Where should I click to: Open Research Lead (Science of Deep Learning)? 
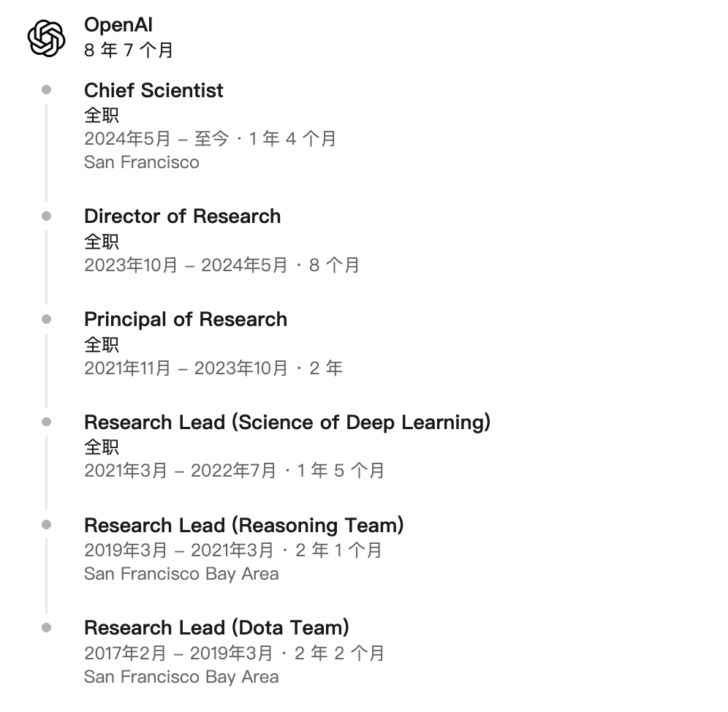(x=287, y=423)
